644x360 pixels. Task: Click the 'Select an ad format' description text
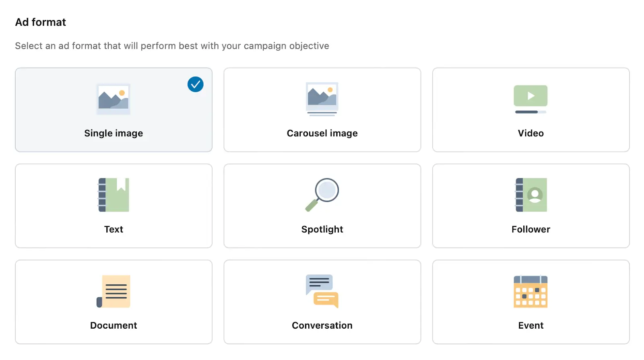[x=172, y=46]
